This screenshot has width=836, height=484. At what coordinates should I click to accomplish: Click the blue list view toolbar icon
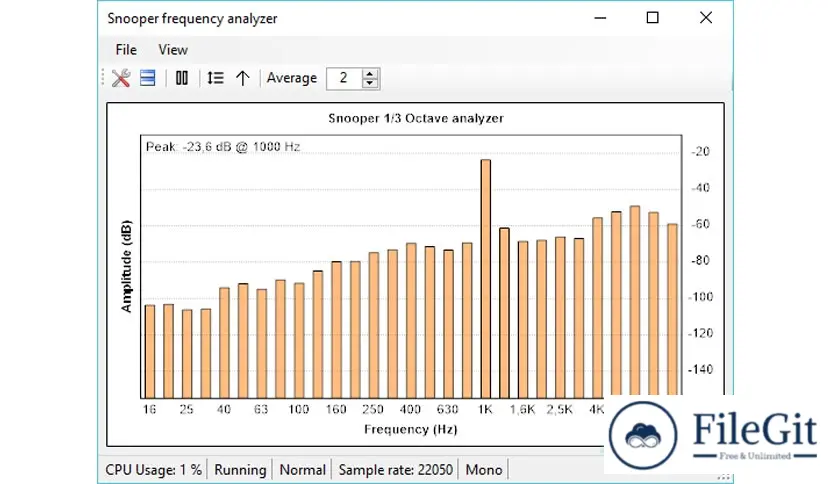(148, 78)
